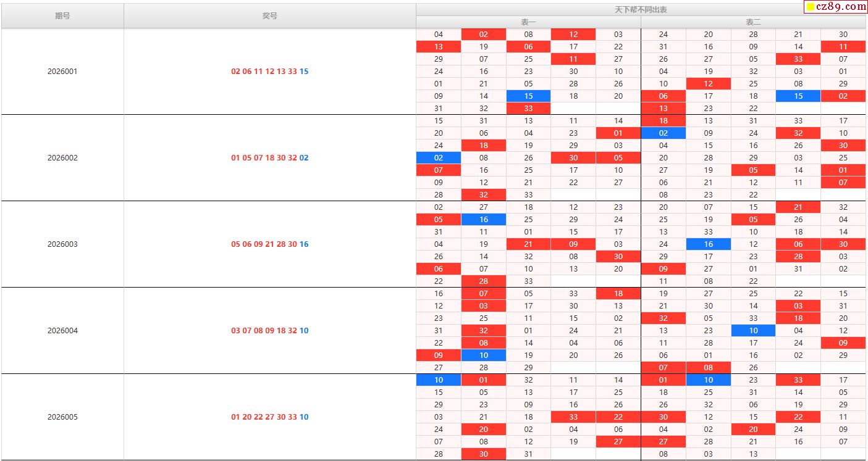Click period number 2026004
868x461 pixels.
click(62, 331)
